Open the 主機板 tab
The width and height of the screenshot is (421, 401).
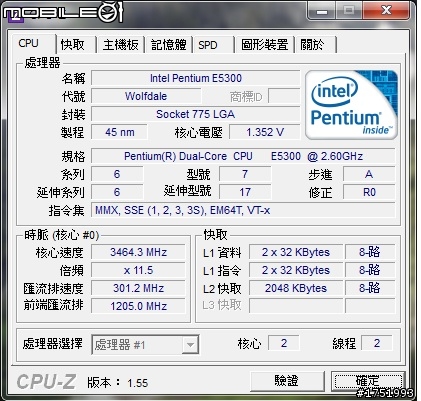tap(120, 45)
